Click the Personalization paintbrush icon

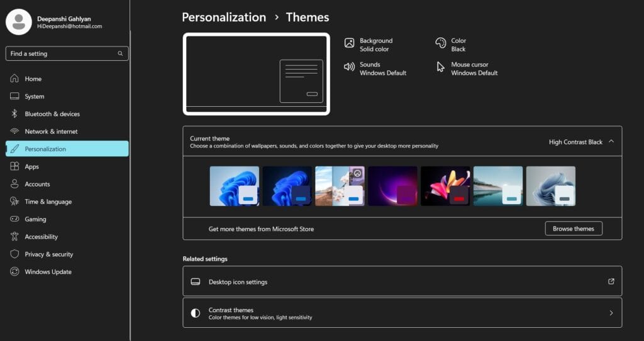click(x=14, y=149)
